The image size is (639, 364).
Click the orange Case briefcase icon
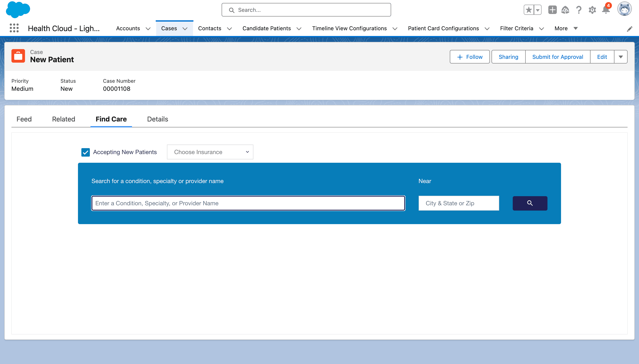(x=18, y=56)
